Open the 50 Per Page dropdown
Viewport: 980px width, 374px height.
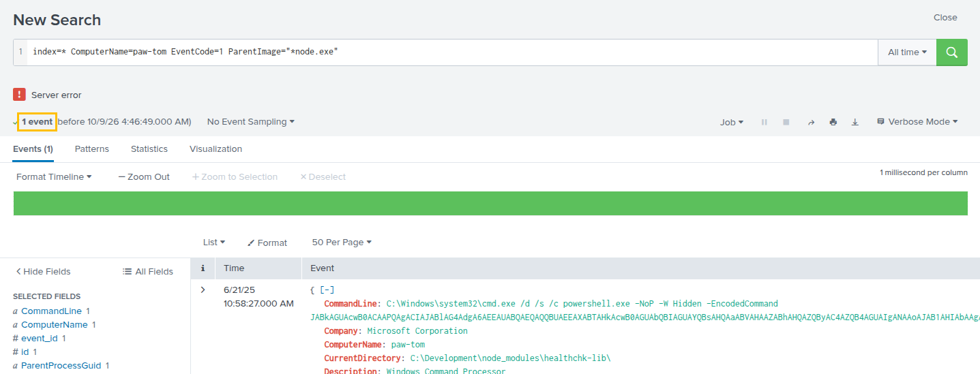pyautogui.click(x=342, y=242)
